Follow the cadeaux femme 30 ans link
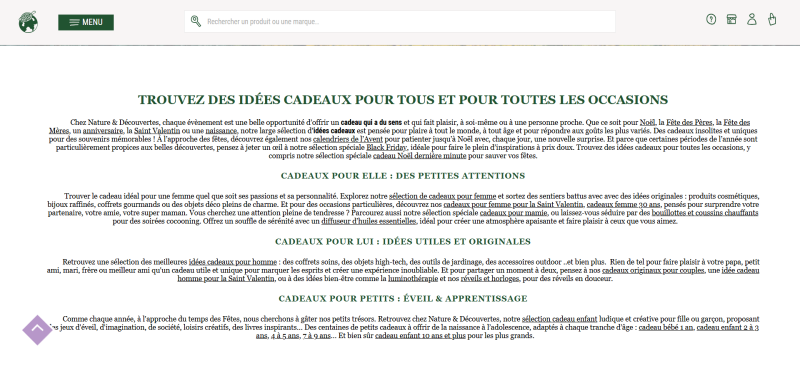Image resolution: width=800 pixels, height=366 pixels. (x=624, y=204)
